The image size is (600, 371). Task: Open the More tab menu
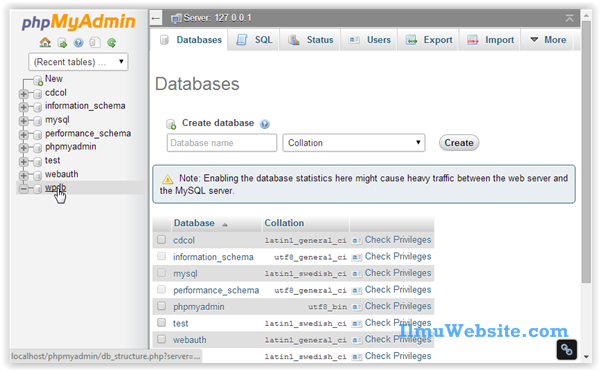click(548, 40)
